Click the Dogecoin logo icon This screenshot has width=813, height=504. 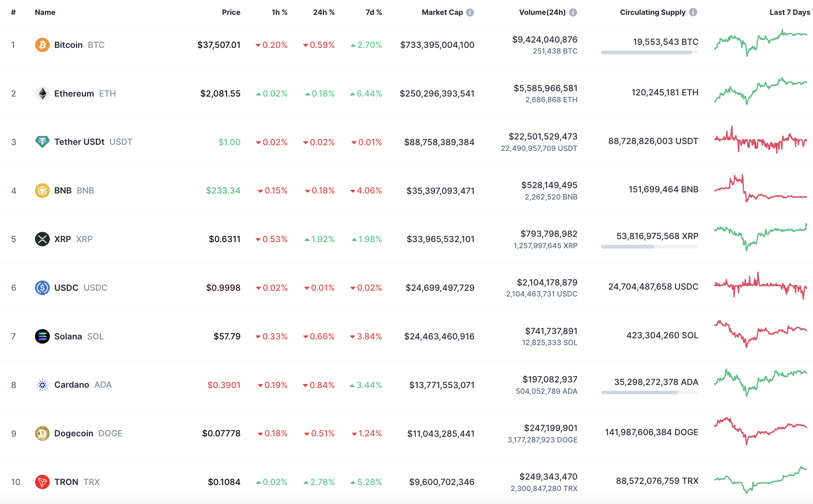(x=42, y=433)
